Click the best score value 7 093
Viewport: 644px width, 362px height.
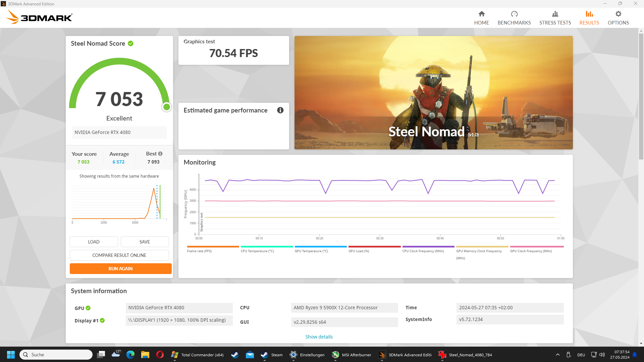pos(153,162)
